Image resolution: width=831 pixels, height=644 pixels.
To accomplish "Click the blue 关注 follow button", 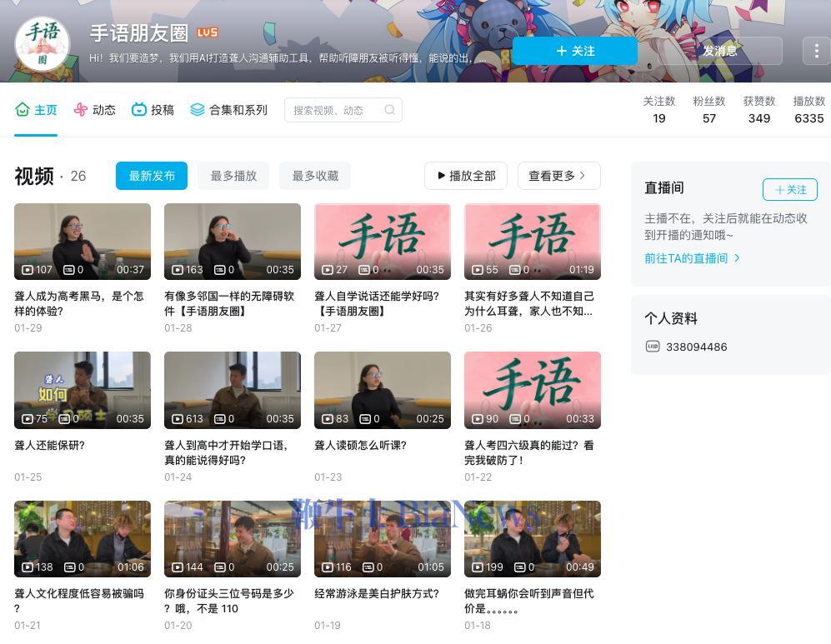I will click(x=575, y=51).
